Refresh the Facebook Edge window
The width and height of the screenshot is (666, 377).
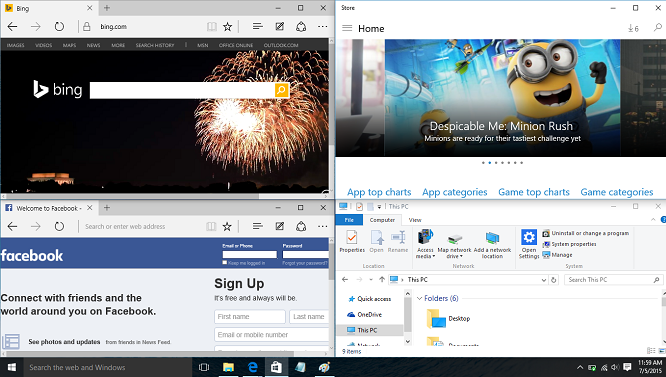click(59, 226)
